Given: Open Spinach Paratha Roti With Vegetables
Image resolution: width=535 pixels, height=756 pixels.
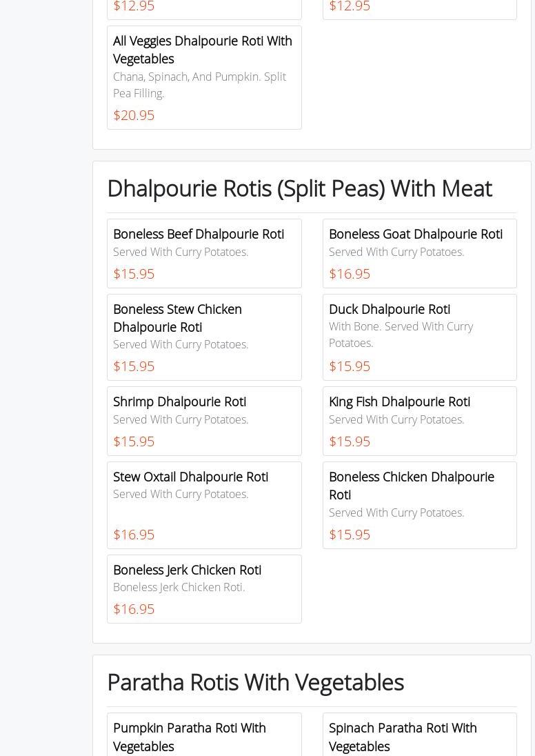Looking at the screenshot, I should (x=403, y=737).
